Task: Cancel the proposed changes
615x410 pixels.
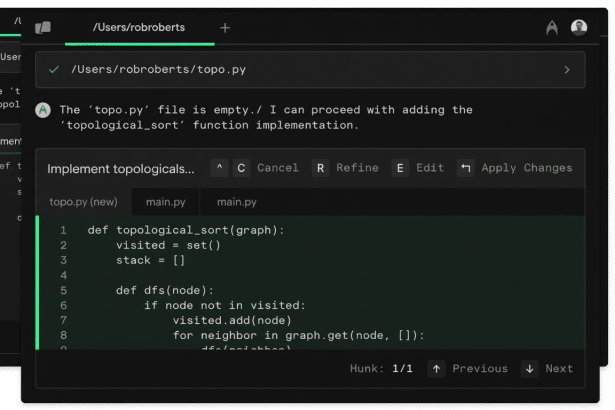Action: click(x=278, y=168)
